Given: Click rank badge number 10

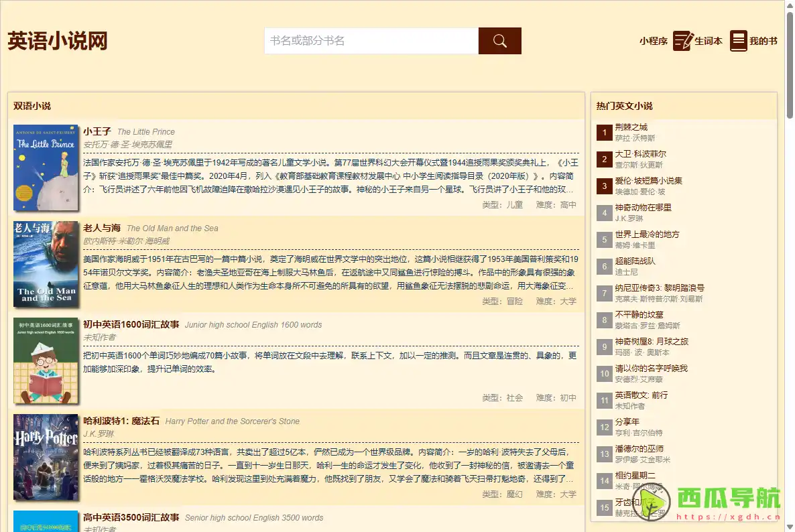Looking at the screenshot, I should point(605,374).
